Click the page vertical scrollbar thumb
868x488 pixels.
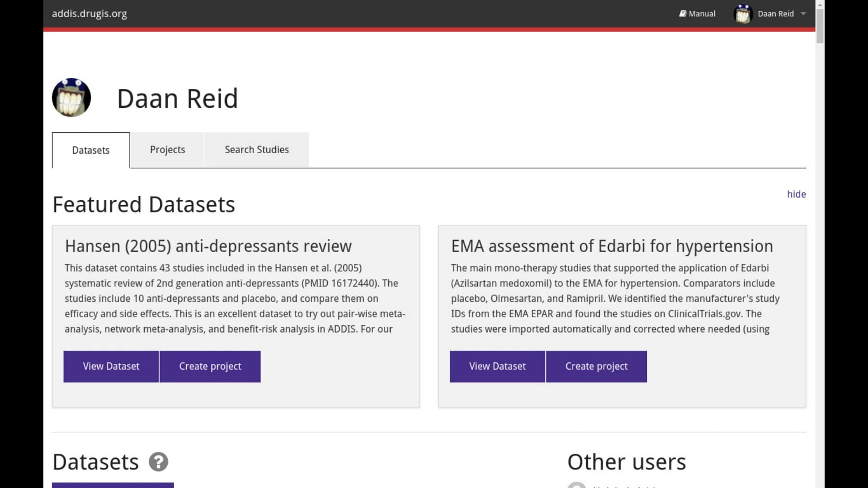coord(820,26)
